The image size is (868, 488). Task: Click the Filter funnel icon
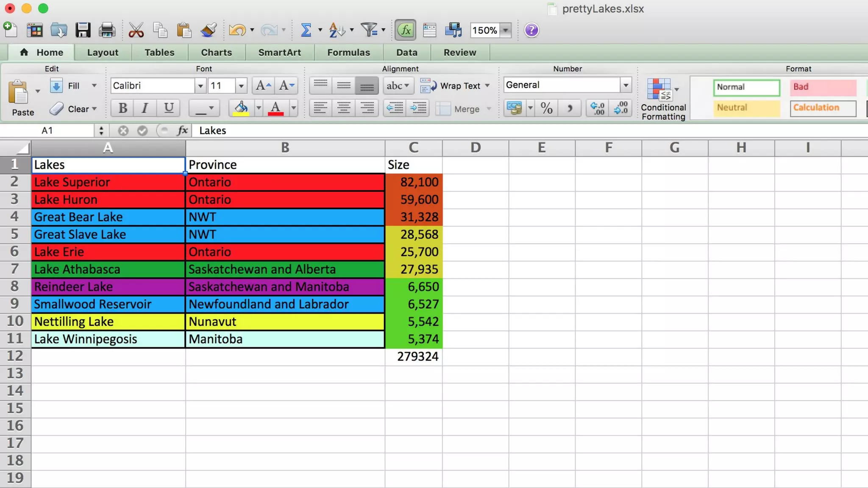tap(369, 30)
